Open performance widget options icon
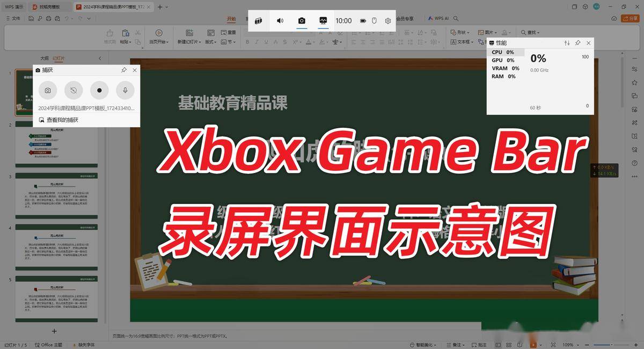Screen dimensions: 644x349 click(567, 43)
